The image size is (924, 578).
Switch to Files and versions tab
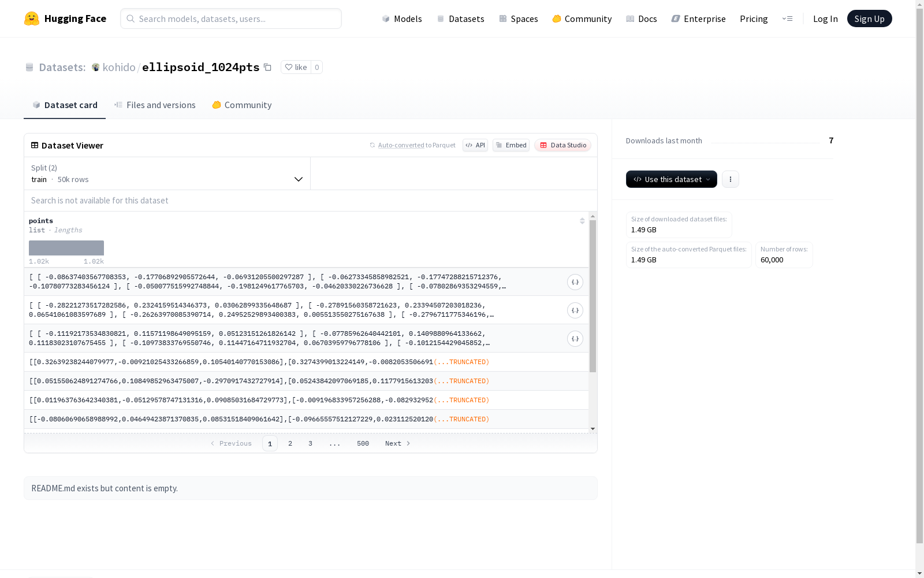[155, 105]
